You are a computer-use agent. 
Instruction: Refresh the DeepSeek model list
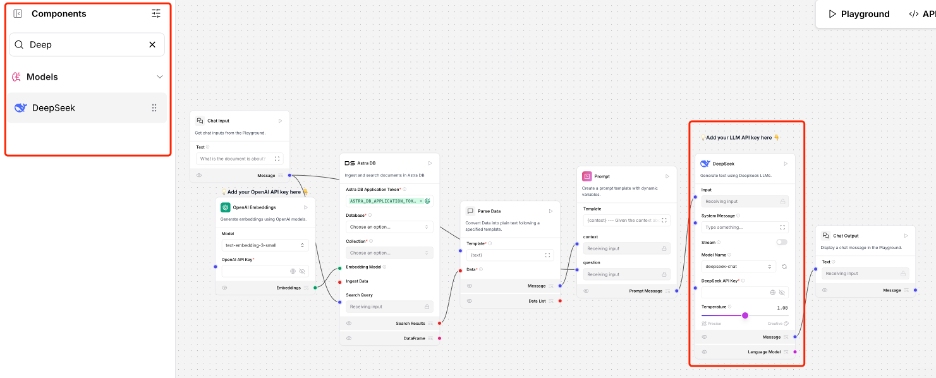[784, 266]
